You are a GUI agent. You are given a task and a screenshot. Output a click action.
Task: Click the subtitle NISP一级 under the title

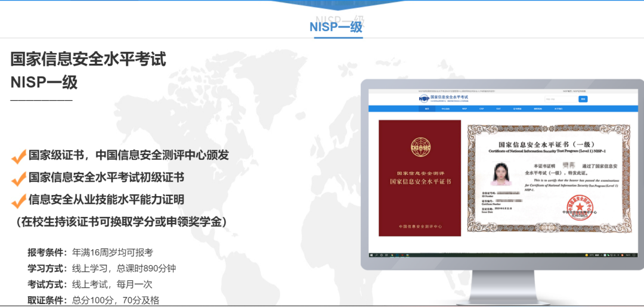click(44, 82)
